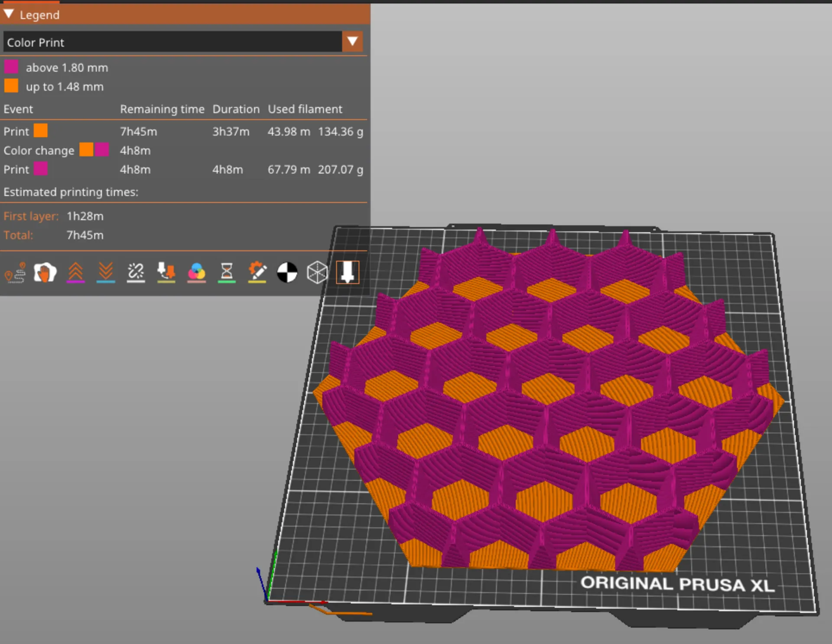This screenshot has width=832, height=644.
Task: Display the center of gravity indicator
Action: 287,272
